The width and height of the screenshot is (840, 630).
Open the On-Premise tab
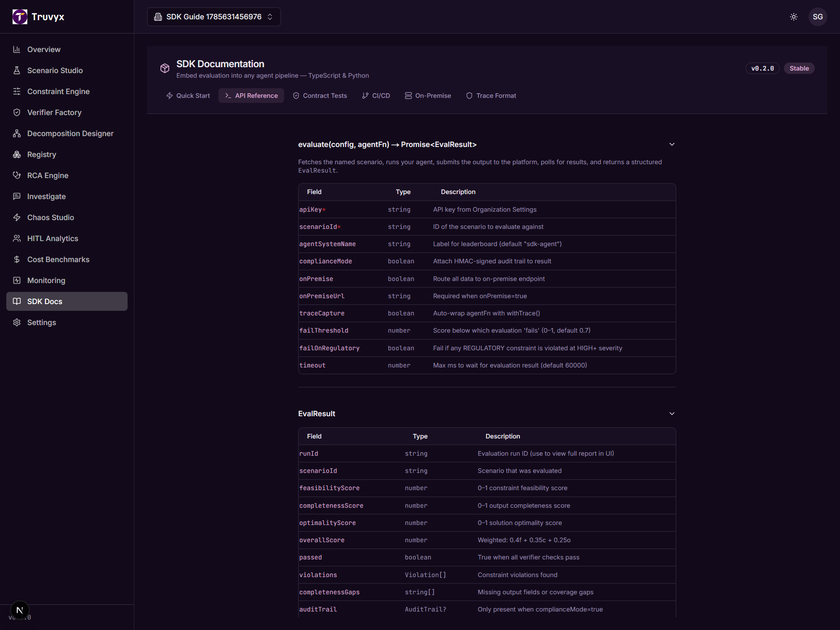click(x=428, y=96)
